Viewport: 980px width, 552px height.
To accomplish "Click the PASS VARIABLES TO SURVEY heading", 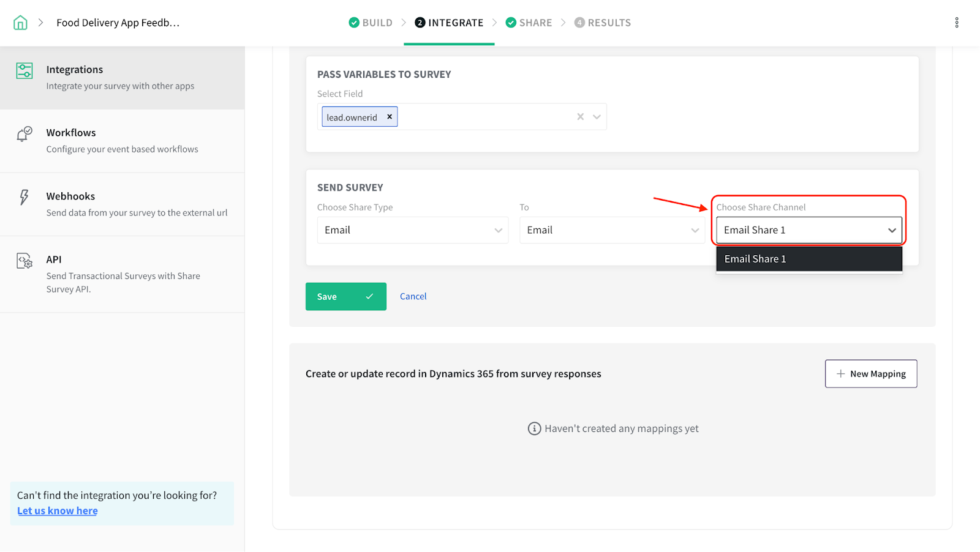I will [x=384, y=74].
